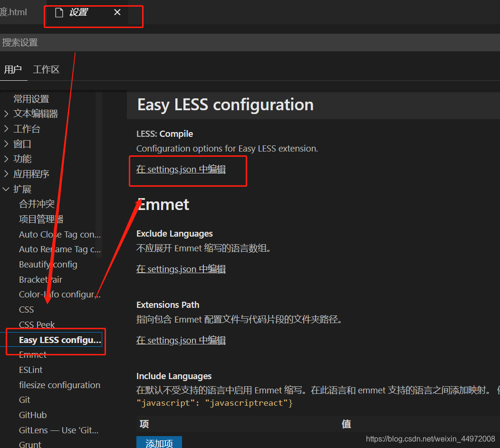This screenshot has width=500, height=448.
Task: Open GitLens settings in tree
Action: (58, 430)
